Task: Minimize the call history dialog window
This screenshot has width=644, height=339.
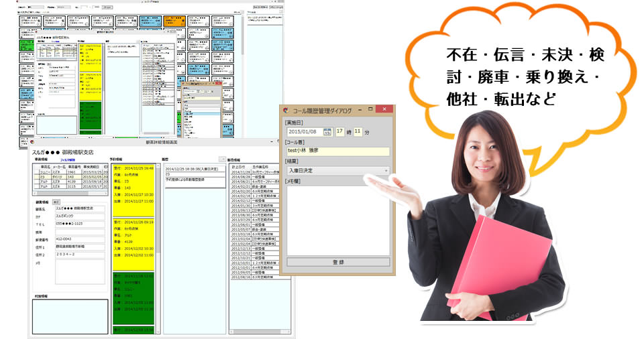Action: (360, 110)
